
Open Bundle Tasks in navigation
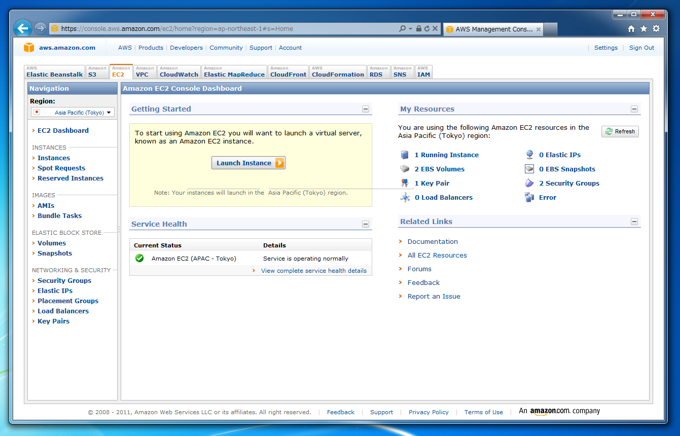tap(59, 216)
